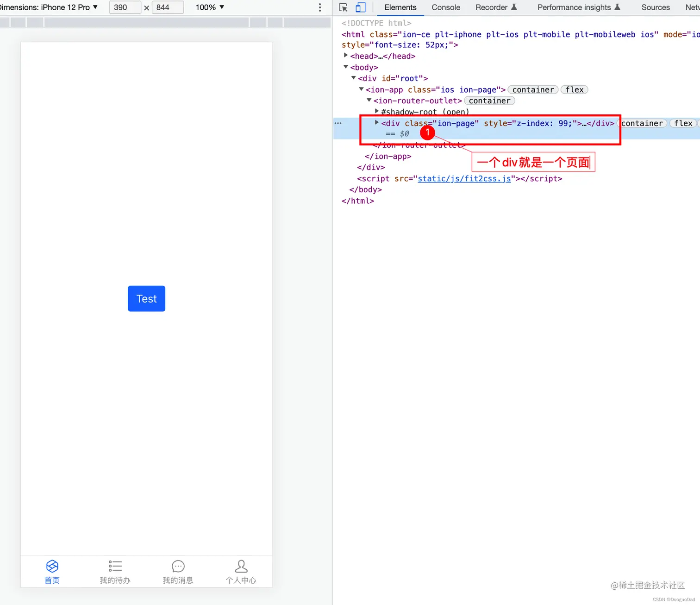Viewport: 700px width, 605px height.
Task: Switch to the Elements tab
Action: 400,7
